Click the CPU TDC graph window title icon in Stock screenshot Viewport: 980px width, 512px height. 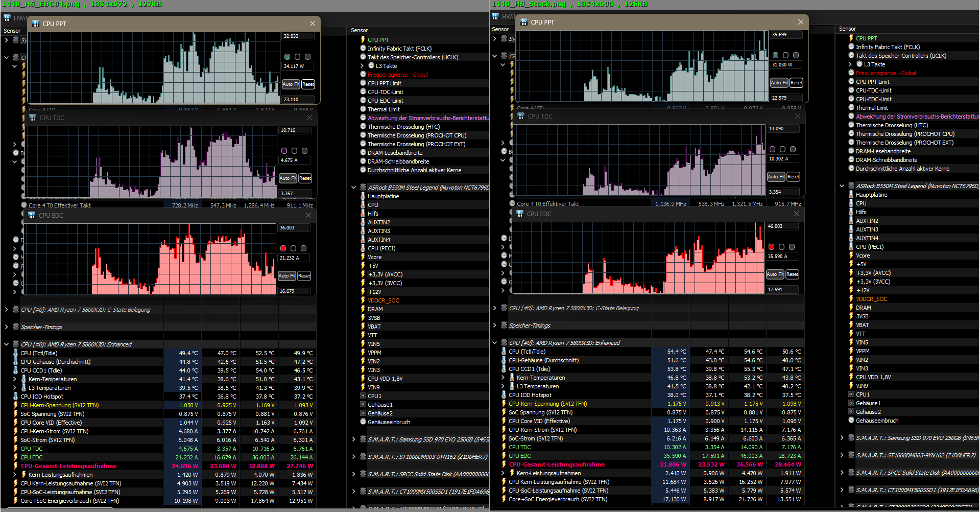pos(521,117)
